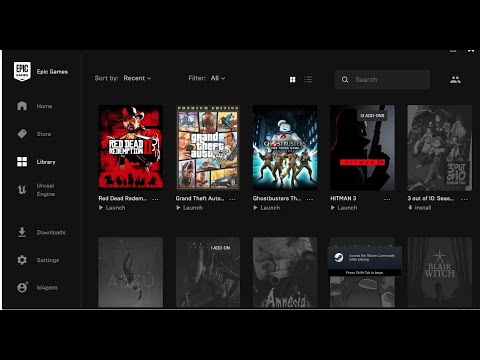Open options menu for Red Dead Redemption
This screenshot has height=360, width=480.
pos(155,199)
